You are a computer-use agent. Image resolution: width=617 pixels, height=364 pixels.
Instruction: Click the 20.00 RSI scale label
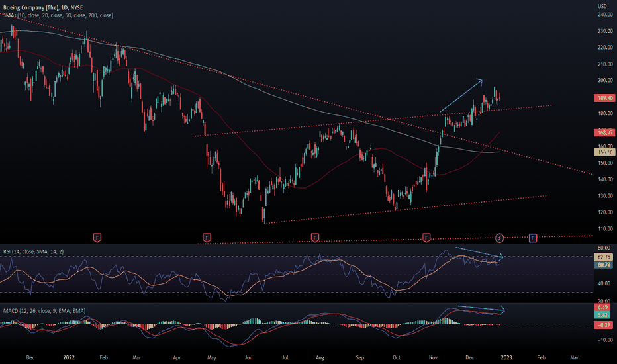pyautogui.click(x=604, y=301)
